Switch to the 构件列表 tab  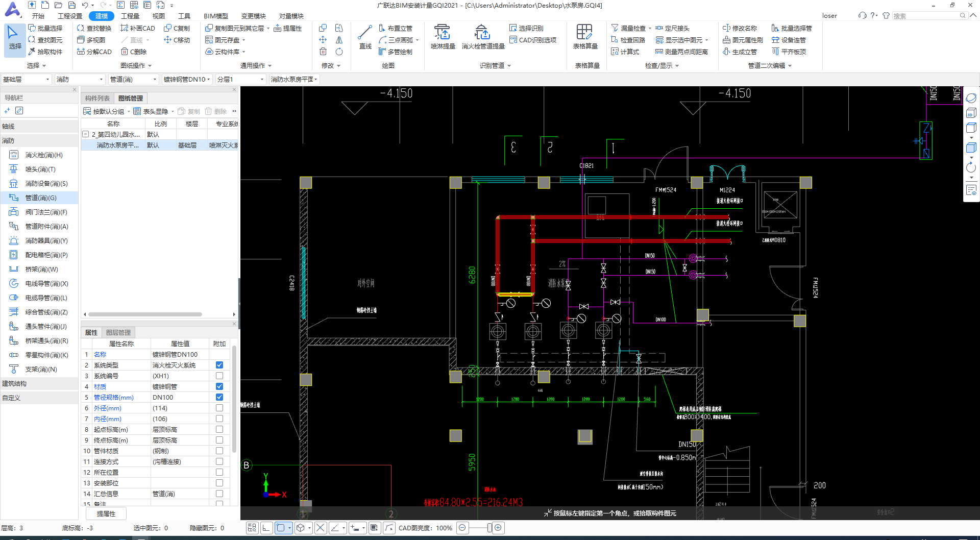pyautogui.click(x=97, y=98)
